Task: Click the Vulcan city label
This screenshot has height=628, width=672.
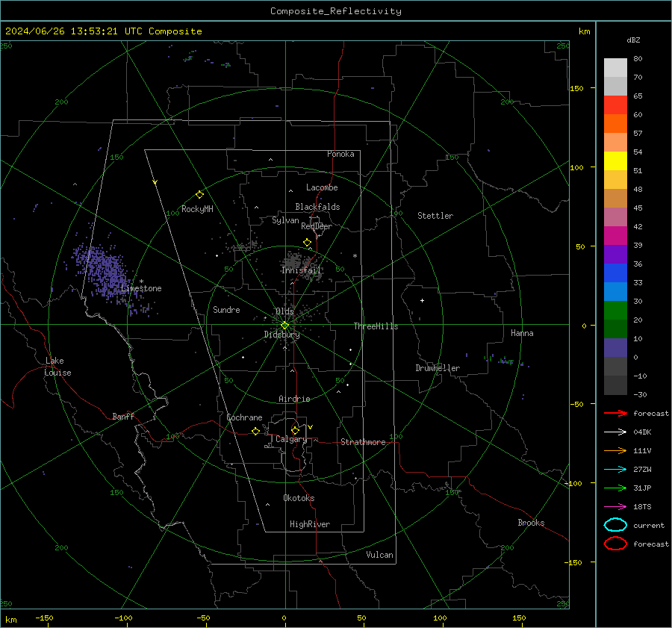Action: (x=380, y=555)
